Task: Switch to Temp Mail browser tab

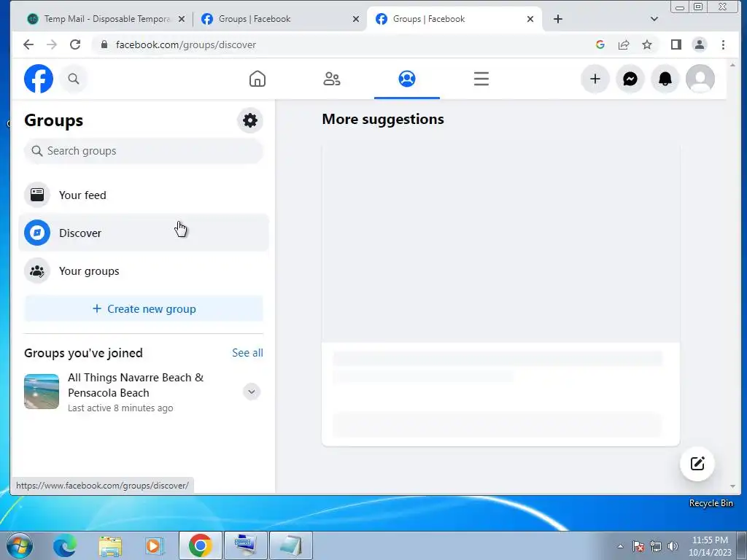Action: 106,19
